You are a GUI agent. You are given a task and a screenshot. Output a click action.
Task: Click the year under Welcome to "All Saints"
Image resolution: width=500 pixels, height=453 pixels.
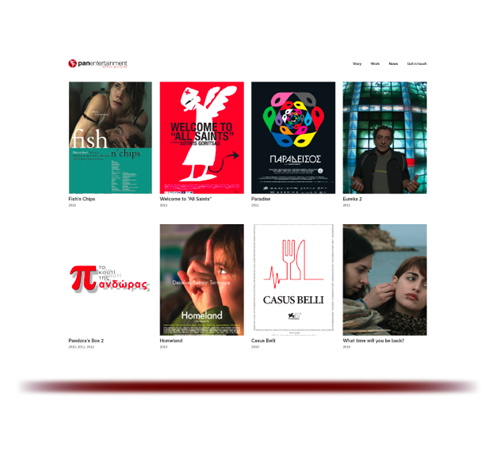(163, 205)
